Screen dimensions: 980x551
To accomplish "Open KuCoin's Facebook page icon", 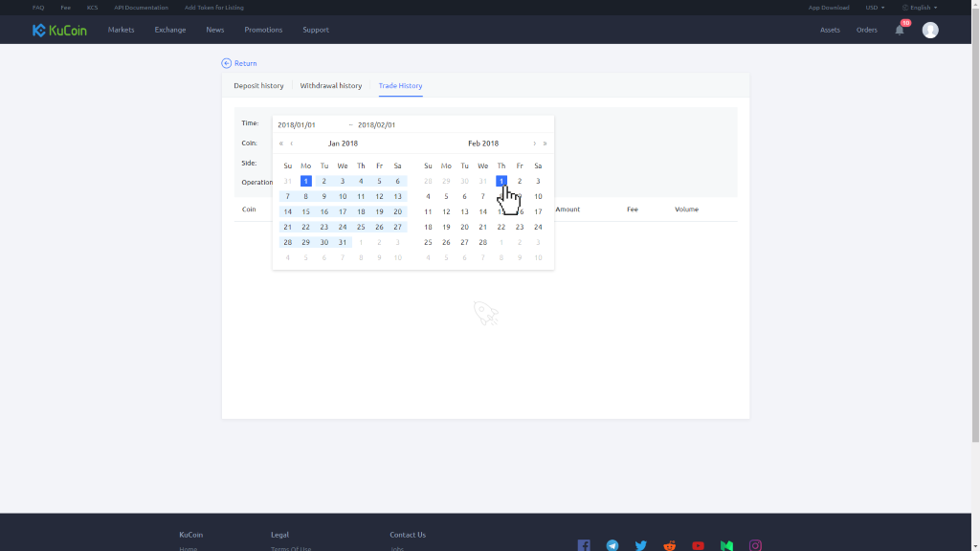I will click(584, 545).
